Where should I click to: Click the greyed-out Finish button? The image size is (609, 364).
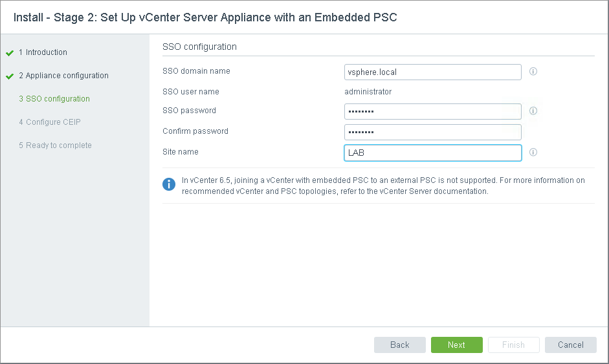[x=513, y=345]
